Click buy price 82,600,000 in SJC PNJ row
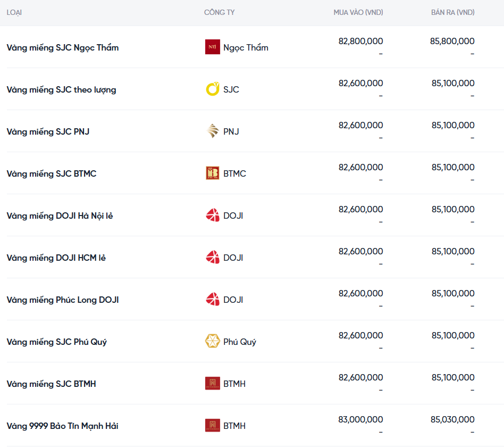Screen dimensions: 504x447 click(x=360, y=125)
